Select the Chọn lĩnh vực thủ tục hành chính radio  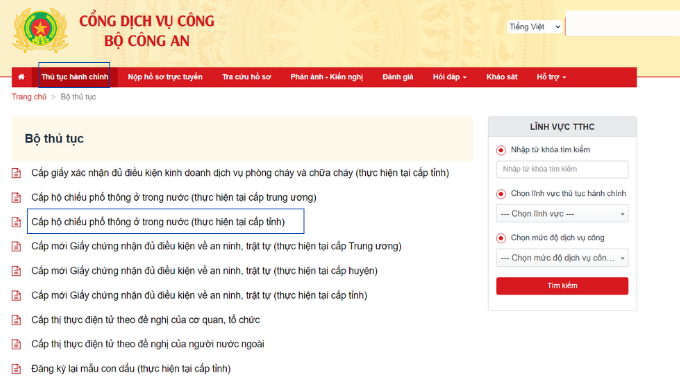click(x=501, y=194)
